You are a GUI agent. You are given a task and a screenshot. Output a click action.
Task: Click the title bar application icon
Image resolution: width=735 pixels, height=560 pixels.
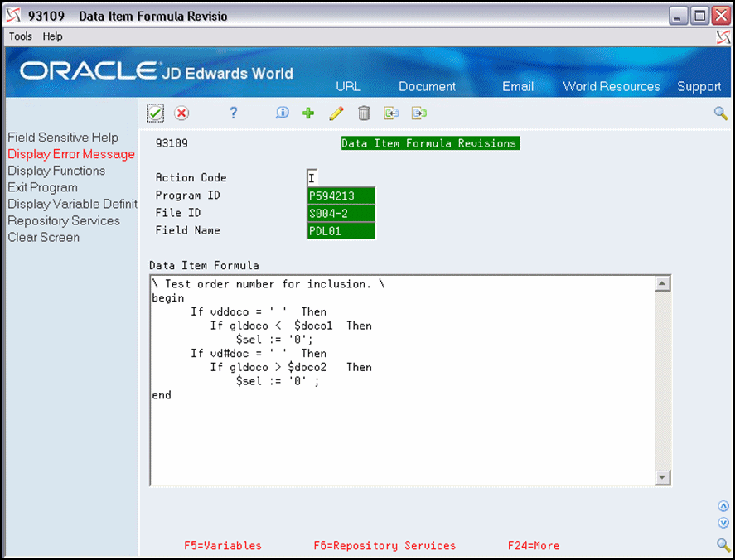(13, 16)
